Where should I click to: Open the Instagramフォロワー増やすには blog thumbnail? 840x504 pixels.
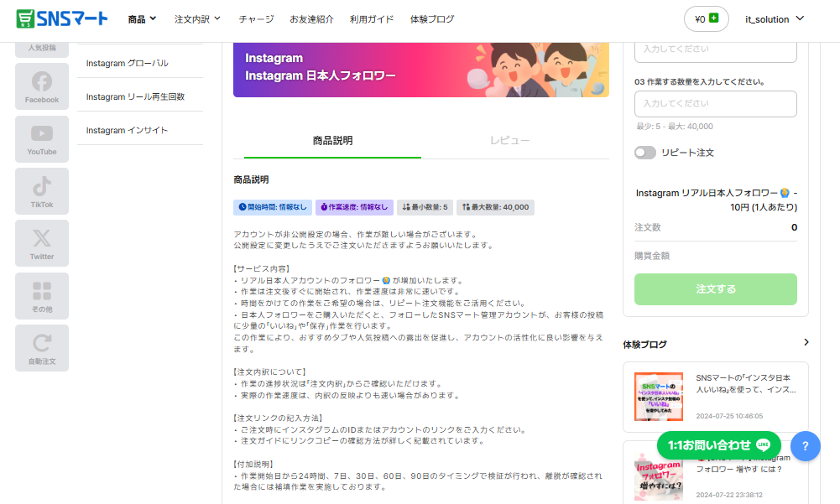pyautogui.click(x=659, y=476)
